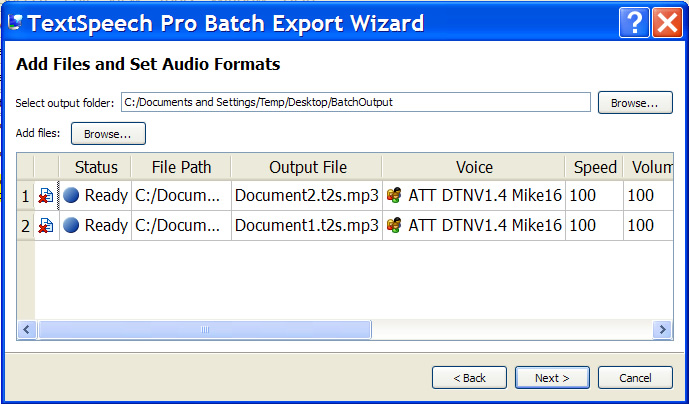The height and width of the screenshot is (404, 689).
Task: Cancel the batch export wizard
Action: click(x=635, y=378)
